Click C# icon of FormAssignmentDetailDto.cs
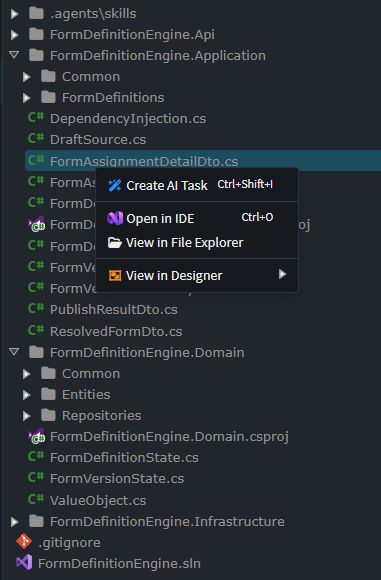Image resolution: width=381 pixels, height=580 pixels. click(36, 161)
